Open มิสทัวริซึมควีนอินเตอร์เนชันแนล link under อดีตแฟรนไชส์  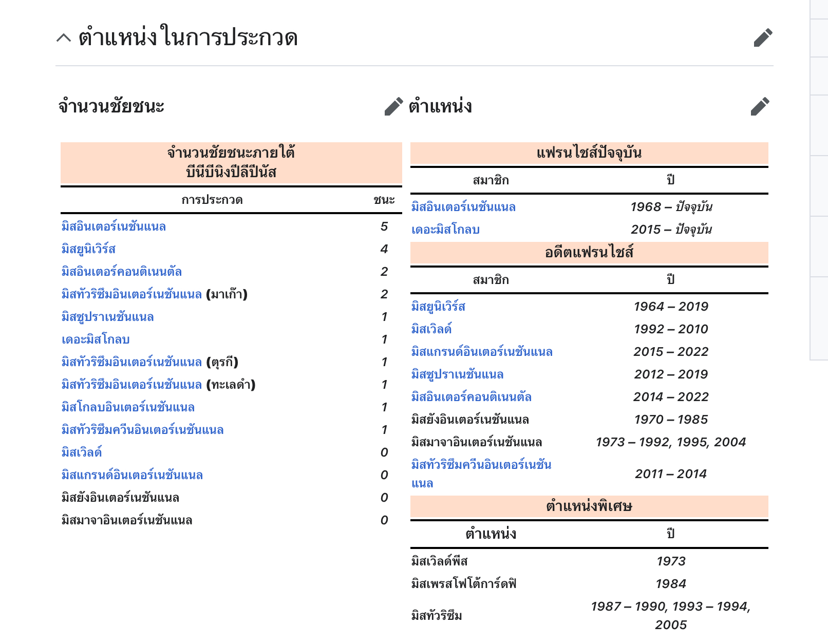pos(481,473)
